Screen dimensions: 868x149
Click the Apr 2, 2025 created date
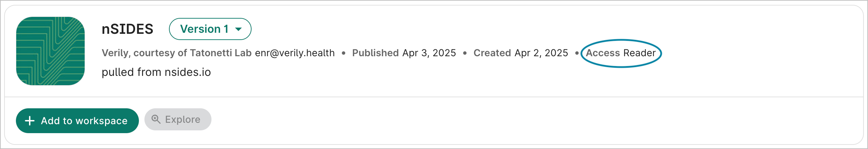541,53
